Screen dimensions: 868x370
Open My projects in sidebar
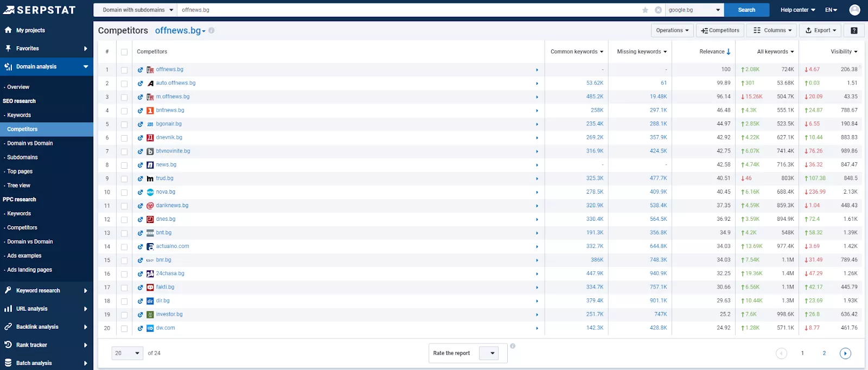coord(30,30)
